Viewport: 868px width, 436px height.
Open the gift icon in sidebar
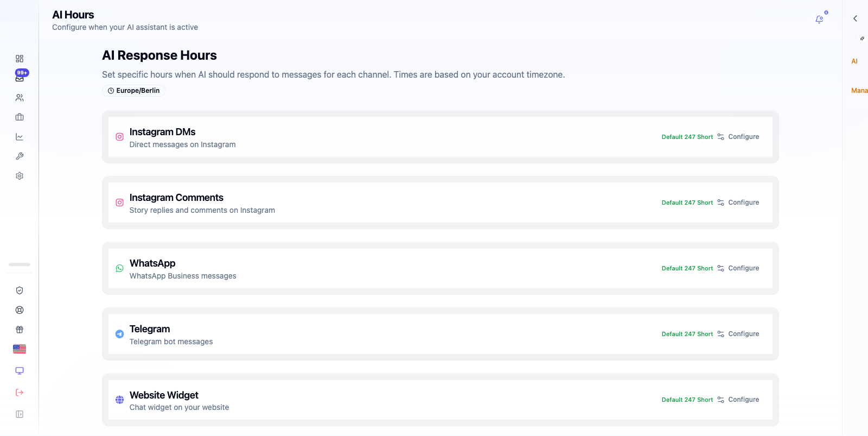point(20,330)
